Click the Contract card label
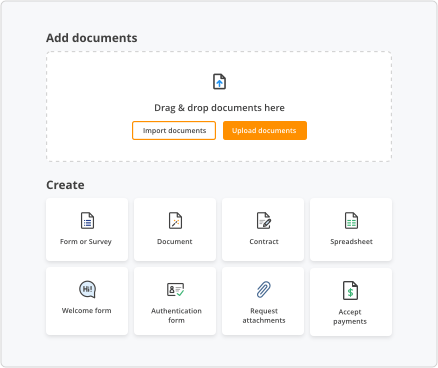Screen dimensions: 438x368 click(x=264, y=241)
